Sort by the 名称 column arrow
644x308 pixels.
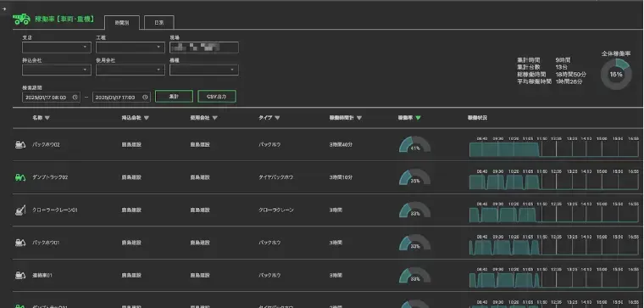pyautogui.click(x=47, y=118)
